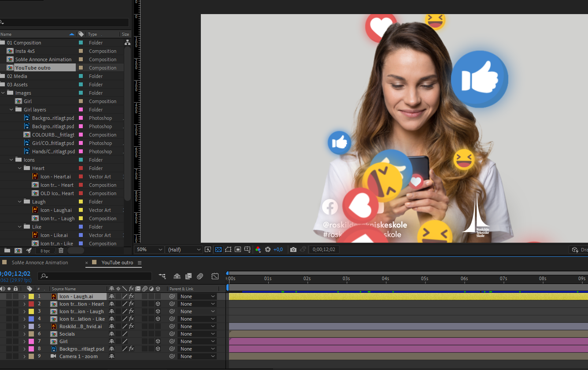Open Show Channel color management menu
Image resolution: width=588 pixels, height=370 pixels.
coord(258,249)
